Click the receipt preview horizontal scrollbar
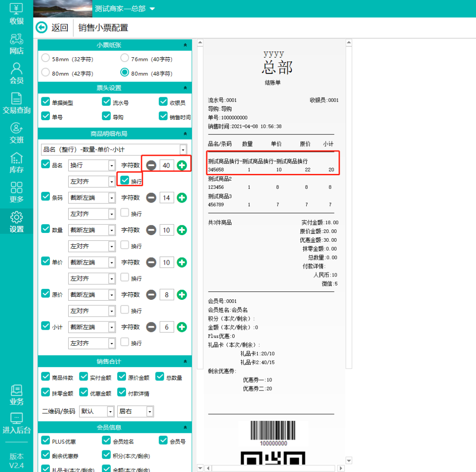 pyautogui.click(x=273, y=468)
